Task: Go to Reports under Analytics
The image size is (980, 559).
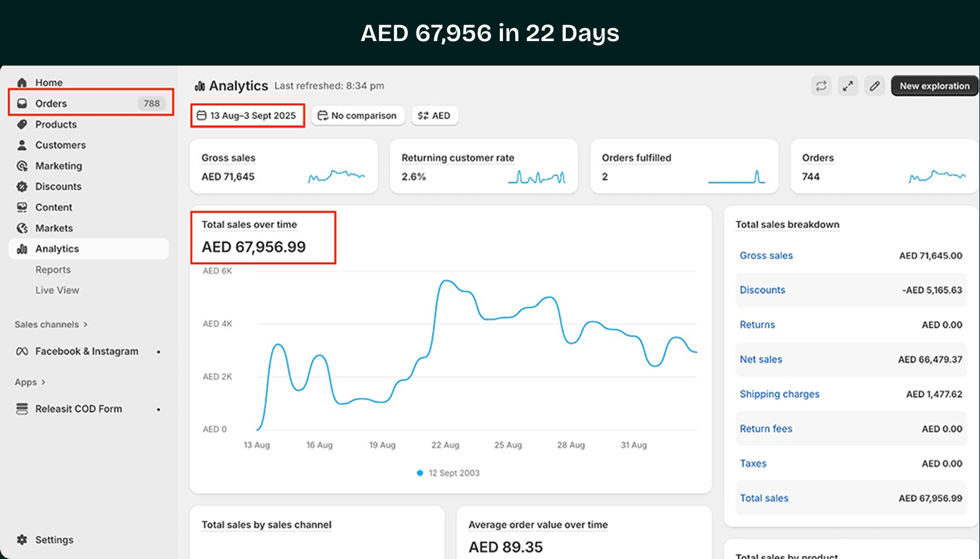Action: pyautogui.click(x=53, y=270)
